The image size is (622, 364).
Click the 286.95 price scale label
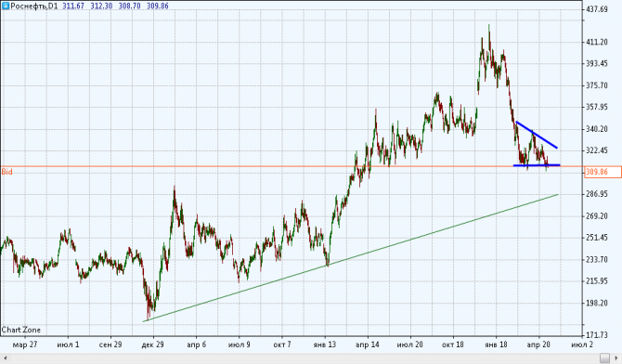597,194
